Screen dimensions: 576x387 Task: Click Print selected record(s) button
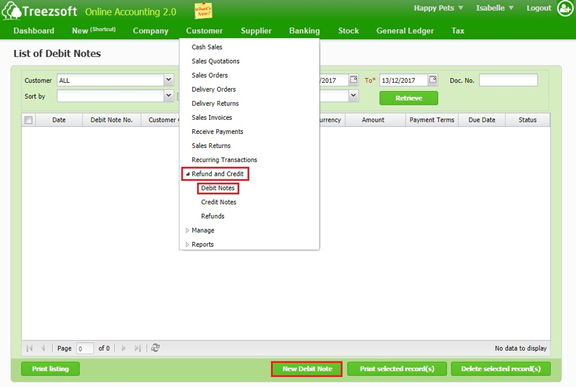coord(397,369)
